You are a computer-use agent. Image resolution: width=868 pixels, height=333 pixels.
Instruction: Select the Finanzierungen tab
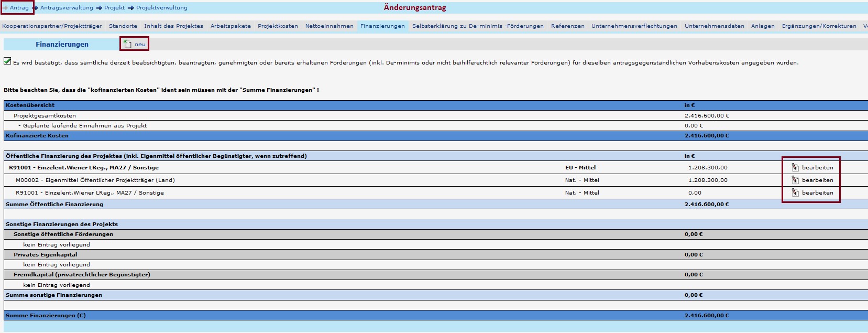(x=382, y=26)
